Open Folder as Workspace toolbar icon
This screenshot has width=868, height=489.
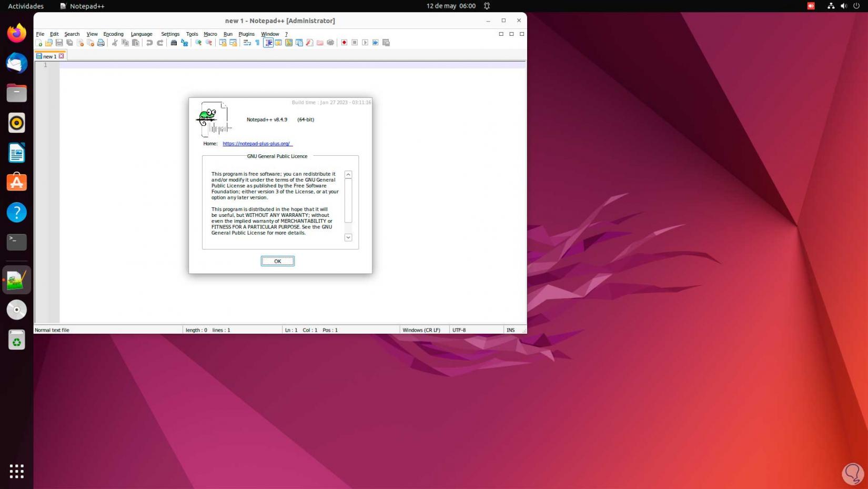tap(320, 43)
